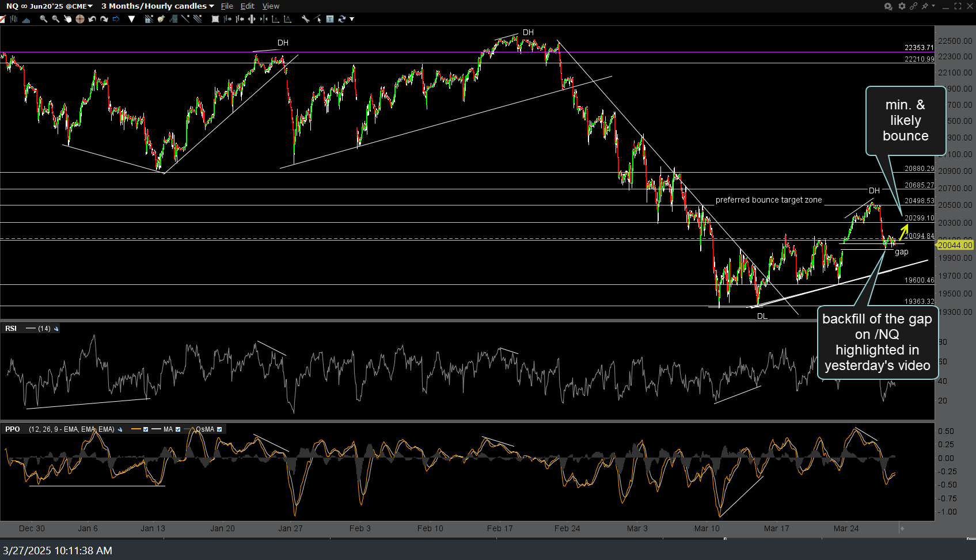Click the RSI indicator label
976x560 pixels.
tap(11, 329)
